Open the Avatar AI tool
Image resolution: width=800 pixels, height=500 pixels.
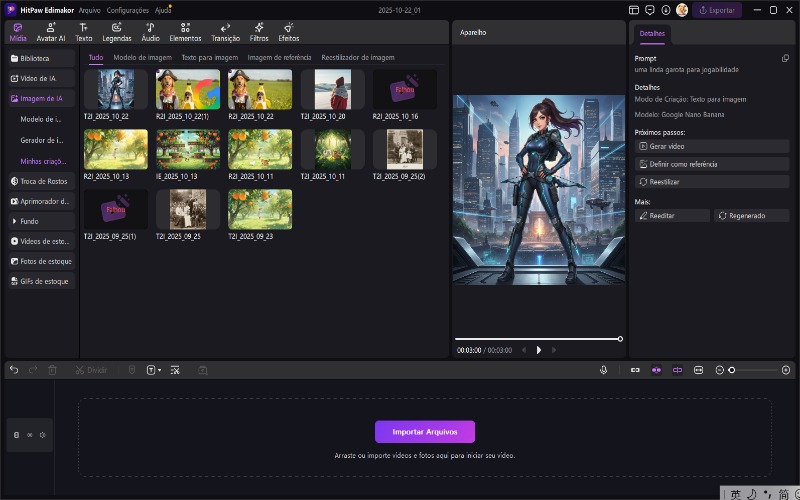point(51,31)
